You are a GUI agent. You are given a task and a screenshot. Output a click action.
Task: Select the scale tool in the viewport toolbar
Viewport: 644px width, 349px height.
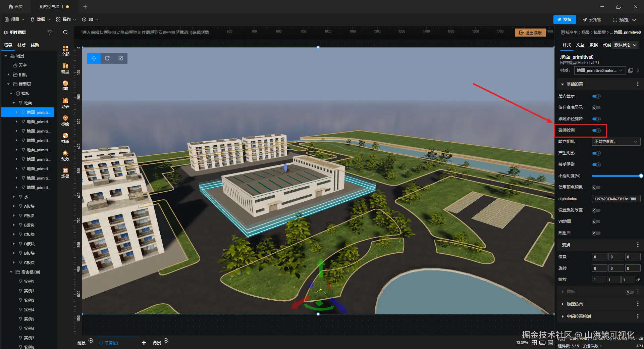point(121,58)
